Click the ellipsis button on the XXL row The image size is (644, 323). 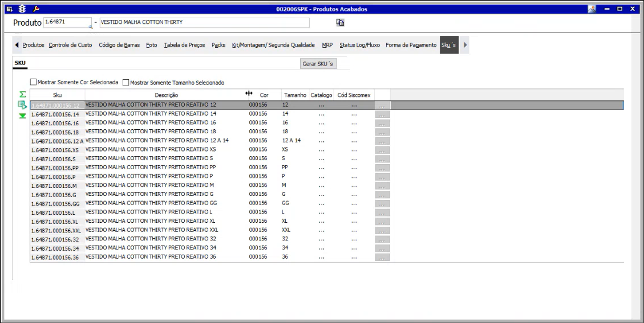pyautogui.click(x=382, y=231)
